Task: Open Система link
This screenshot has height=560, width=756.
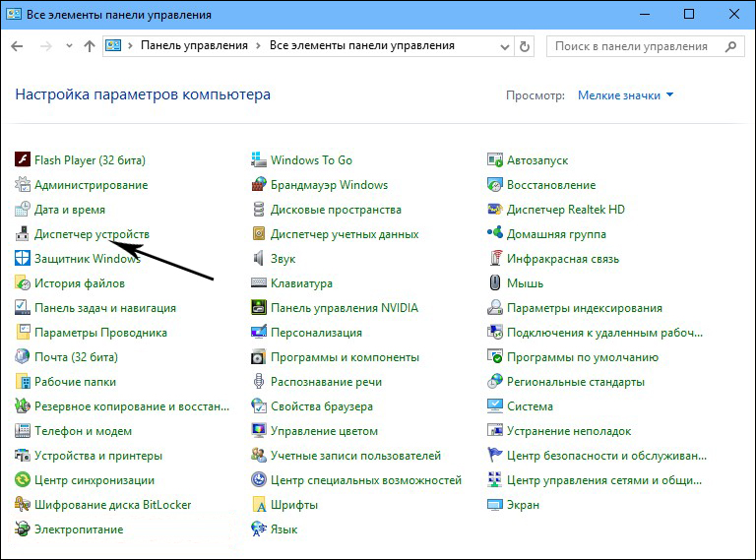Action: tap(530, 406)
